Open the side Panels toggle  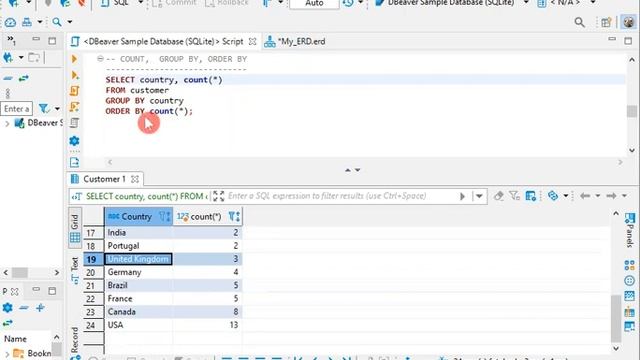pyautogui.click(x=629, y=229)
